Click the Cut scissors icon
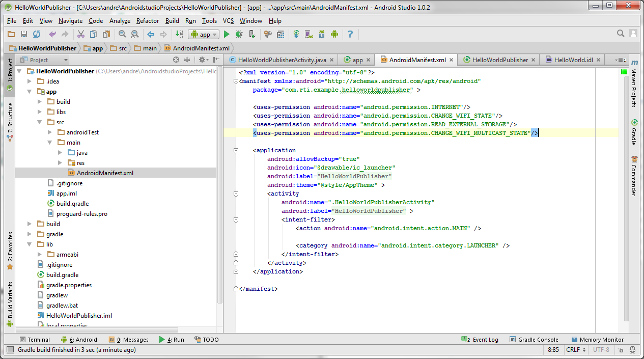The height and width of the screenshot is (359, 644). tap(80, 34)
